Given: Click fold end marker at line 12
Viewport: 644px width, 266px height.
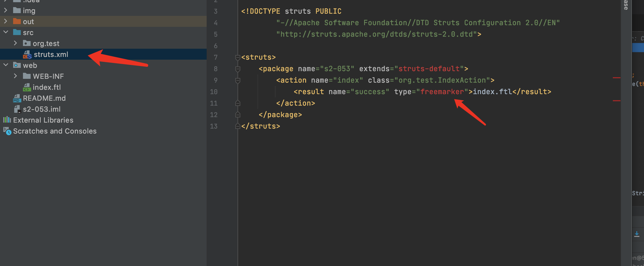Looking at the screenshot, I should tap(238, 115).
